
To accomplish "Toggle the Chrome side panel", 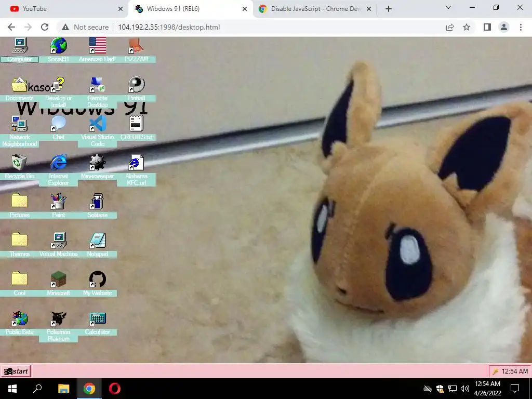I will pos(487,27).
